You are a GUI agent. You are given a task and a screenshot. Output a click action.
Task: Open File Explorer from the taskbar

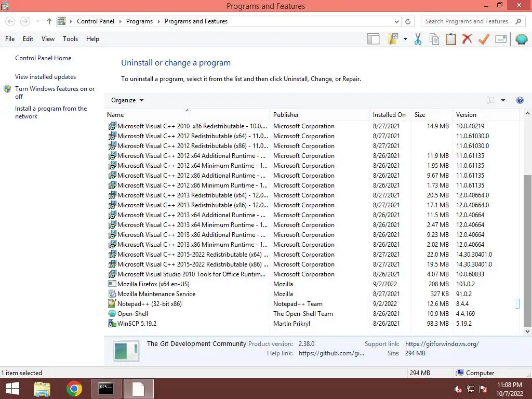pos(42,389)
